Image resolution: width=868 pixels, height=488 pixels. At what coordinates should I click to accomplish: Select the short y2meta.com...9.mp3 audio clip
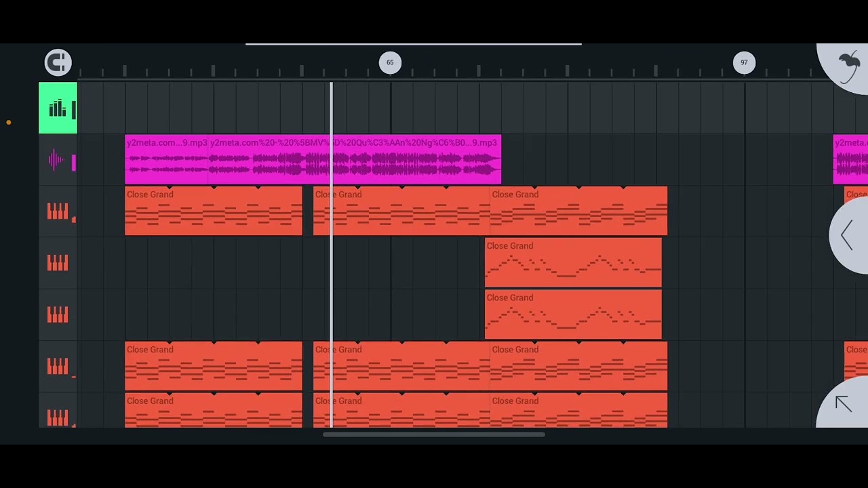[166, 160]
